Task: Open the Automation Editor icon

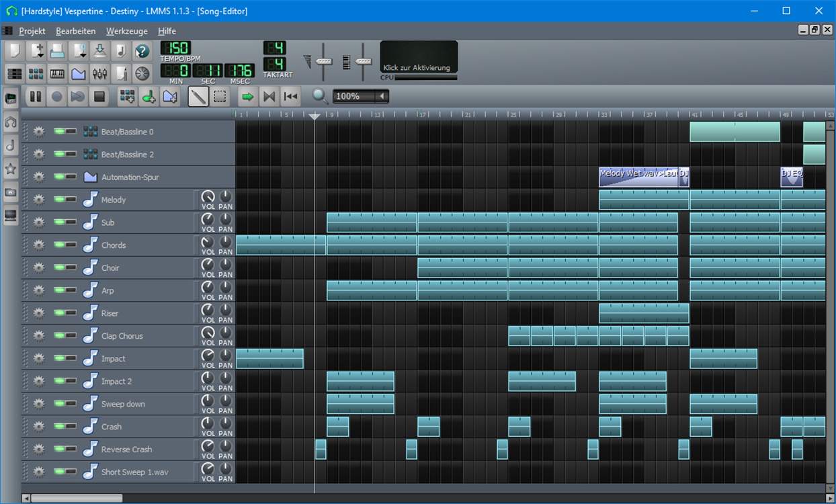Action: [79, 73]
